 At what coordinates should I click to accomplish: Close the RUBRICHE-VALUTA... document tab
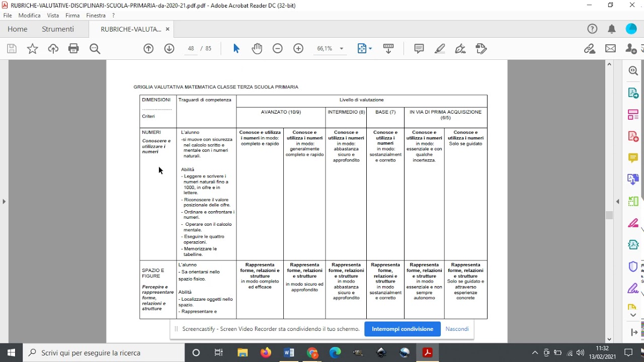pyautogui.click(x=168, y=29)
